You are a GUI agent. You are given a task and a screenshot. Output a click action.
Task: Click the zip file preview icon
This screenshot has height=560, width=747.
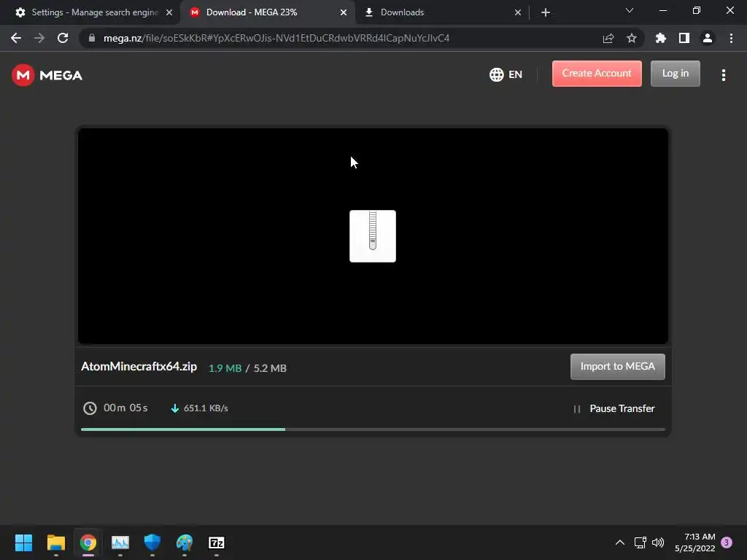[373, 236]
